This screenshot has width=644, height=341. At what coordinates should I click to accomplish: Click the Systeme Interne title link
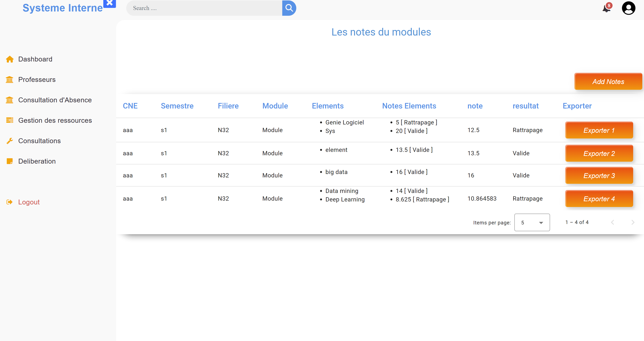pyautogui.click(x=62, y=8)
